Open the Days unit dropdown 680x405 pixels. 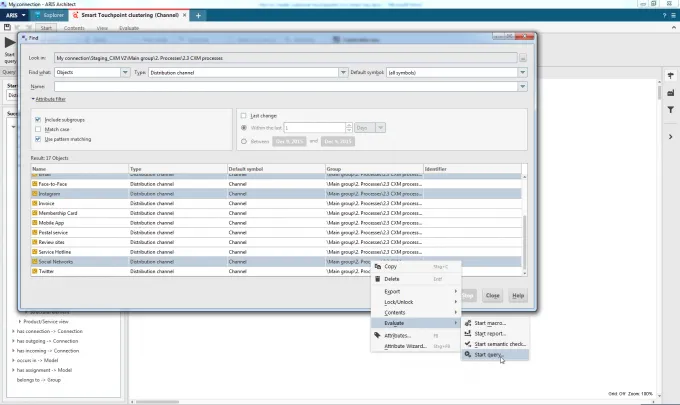pos(380,127)
